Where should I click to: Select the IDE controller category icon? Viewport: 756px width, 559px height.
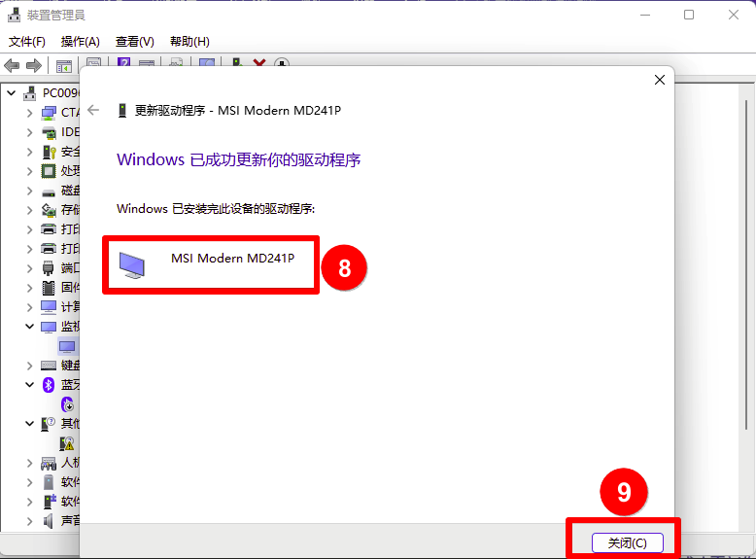(x=49, y=132)
